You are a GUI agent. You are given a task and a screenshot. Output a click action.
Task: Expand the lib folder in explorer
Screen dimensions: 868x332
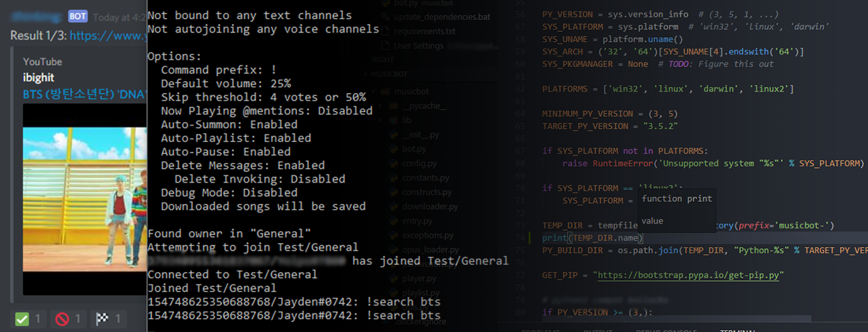407,120
